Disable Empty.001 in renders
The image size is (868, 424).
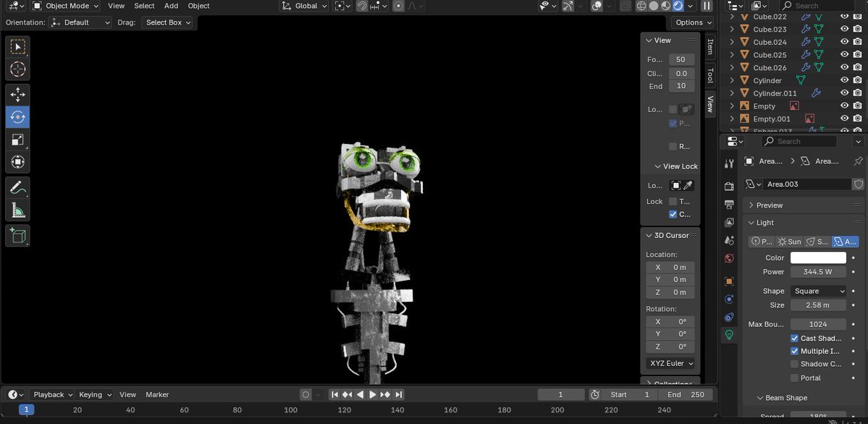click(x=857, y=119)
